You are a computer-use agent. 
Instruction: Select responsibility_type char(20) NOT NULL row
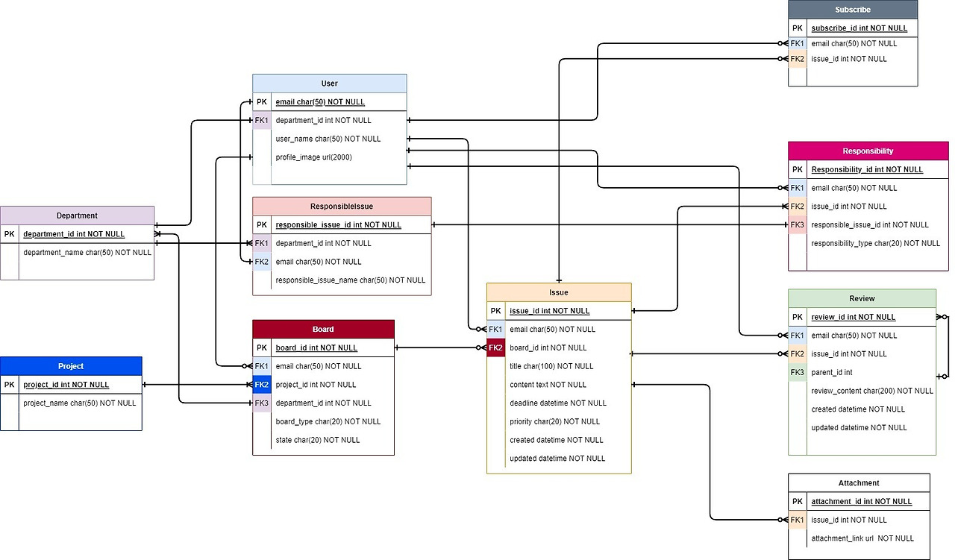click(868, 243)
